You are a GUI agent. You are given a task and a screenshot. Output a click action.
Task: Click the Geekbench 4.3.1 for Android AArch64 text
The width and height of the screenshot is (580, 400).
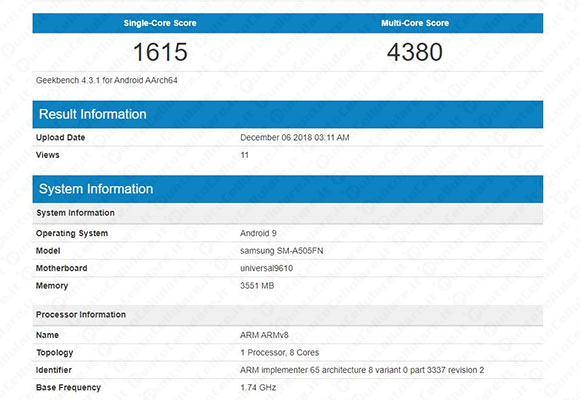[x=107, y=80]
